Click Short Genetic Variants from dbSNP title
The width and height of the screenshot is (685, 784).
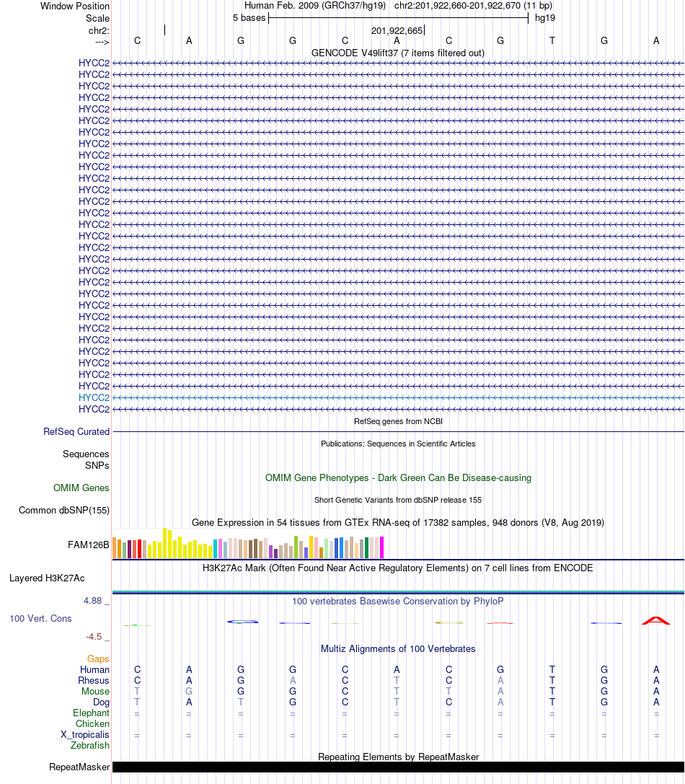click(x=398, y=500)
